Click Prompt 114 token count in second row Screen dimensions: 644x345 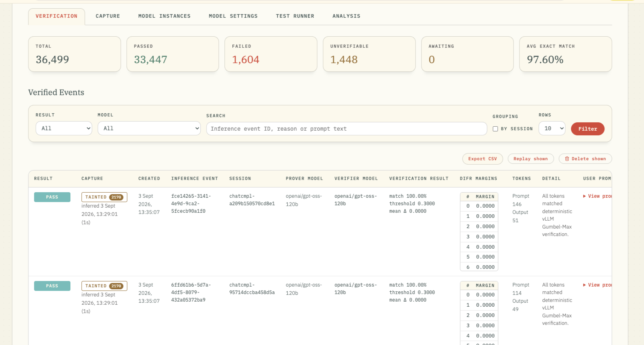520,289
